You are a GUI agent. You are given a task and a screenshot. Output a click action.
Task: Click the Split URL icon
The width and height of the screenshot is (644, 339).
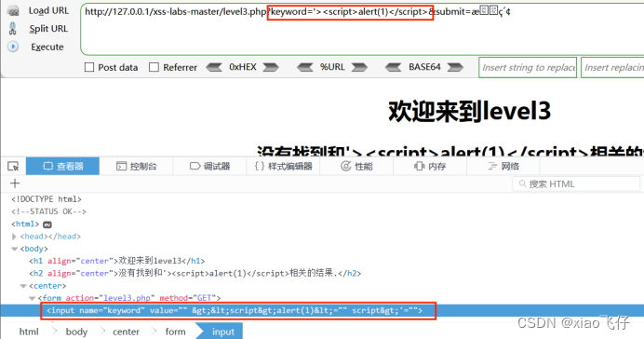pos(13,28)
